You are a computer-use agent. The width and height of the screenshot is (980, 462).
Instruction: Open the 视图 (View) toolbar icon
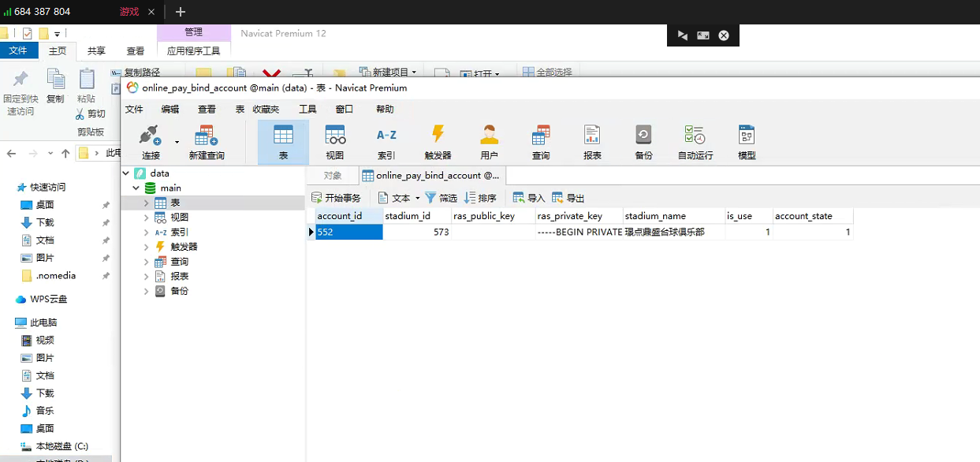click(x=335, y=142)
